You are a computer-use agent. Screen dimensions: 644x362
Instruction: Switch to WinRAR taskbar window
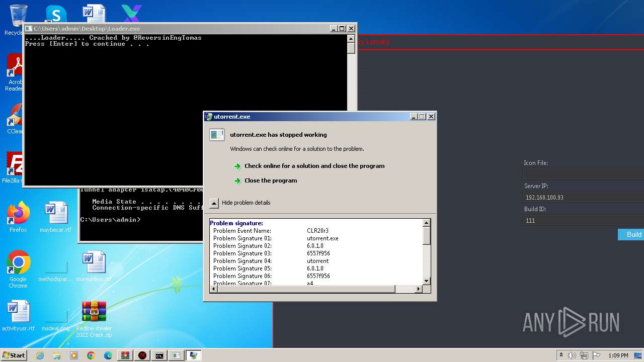pos(125,355)
